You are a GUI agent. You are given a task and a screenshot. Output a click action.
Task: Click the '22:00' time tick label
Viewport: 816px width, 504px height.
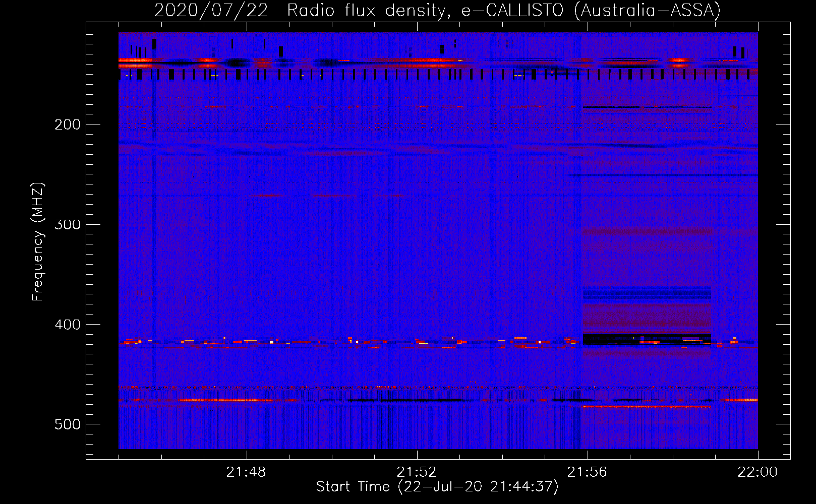click(x=757, y=472)
